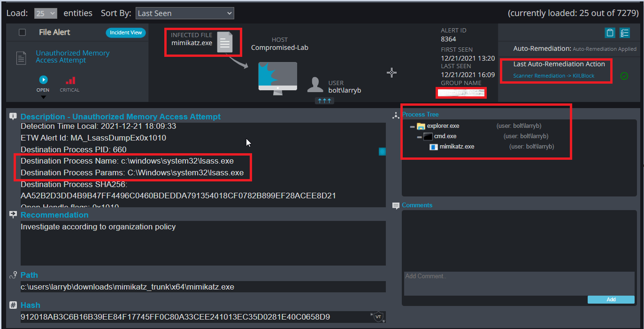This screenshot has width=644, height=329.
Task: Click the Destination Process Name lsass.exe line
Action: pos(127,161)
